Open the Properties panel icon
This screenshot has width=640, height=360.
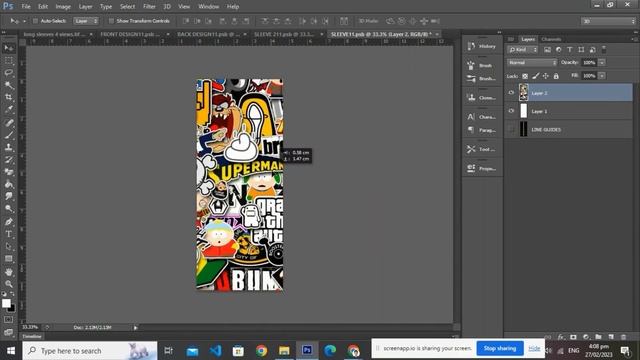(x=471, y=168)
